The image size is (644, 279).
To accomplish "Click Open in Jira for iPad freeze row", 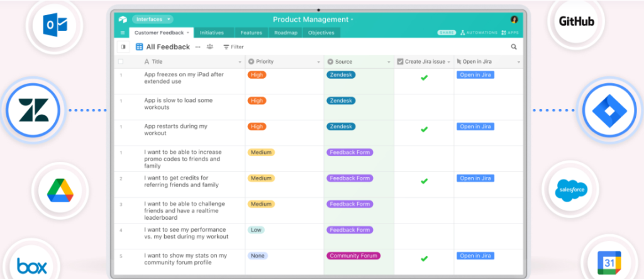I will click(475, 75).
